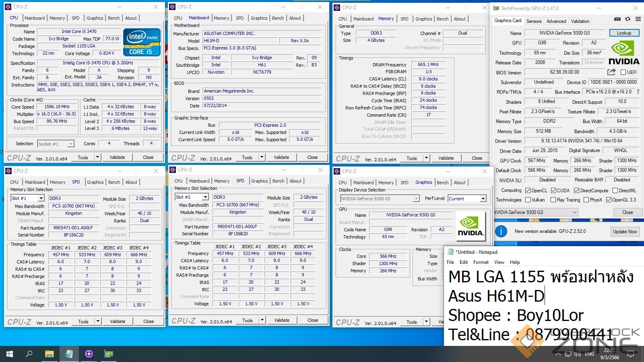The image size is (644, 362).
Task: Click the GPU-Z screenshot camera icon
Action: 617,19
